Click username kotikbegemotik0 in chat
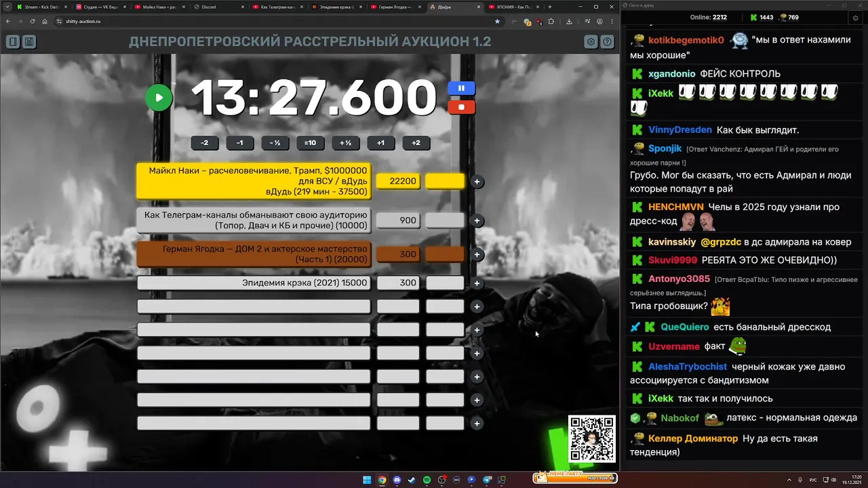The width and height of the screenshot is (868, 488). tap(686, 40)
